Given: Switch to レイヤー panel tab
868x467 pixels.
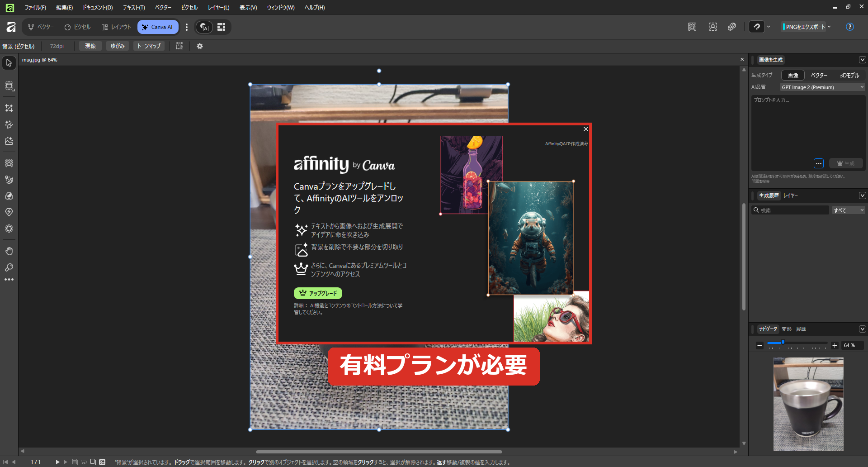Looking at the screenshot, I should pos(791,195).
